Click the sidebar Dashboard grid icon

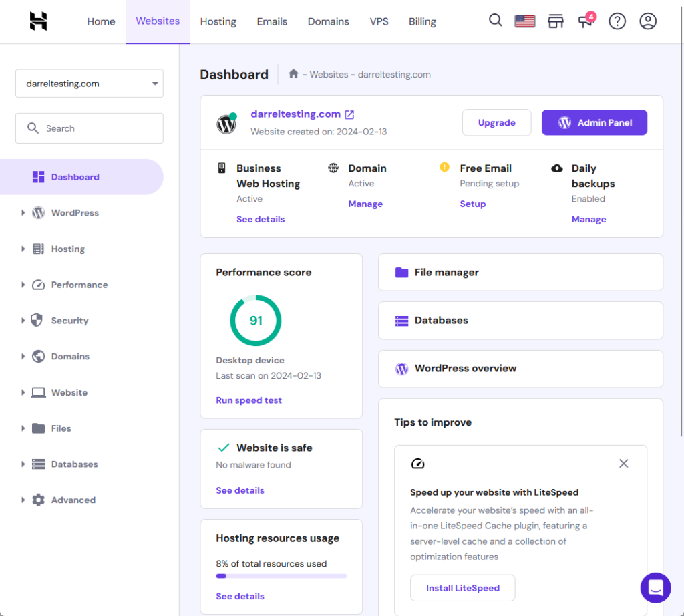[x=38, y=176]
